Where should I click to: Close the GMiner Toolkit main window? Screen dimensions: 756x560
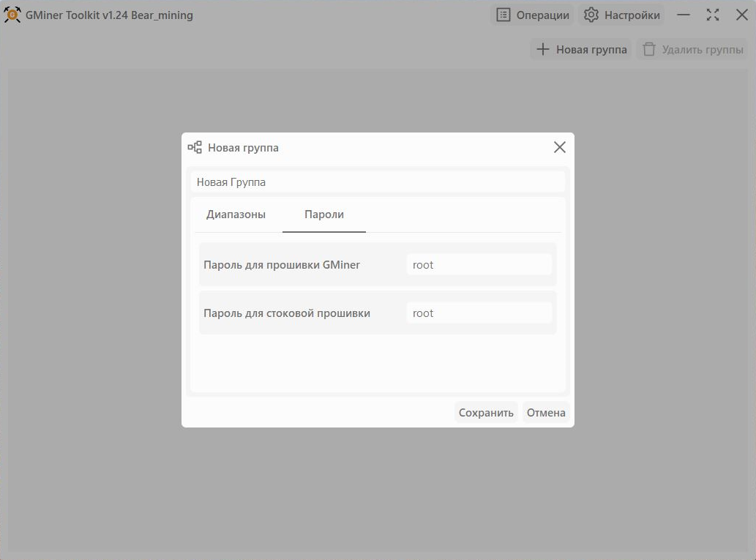pos(742,15)
